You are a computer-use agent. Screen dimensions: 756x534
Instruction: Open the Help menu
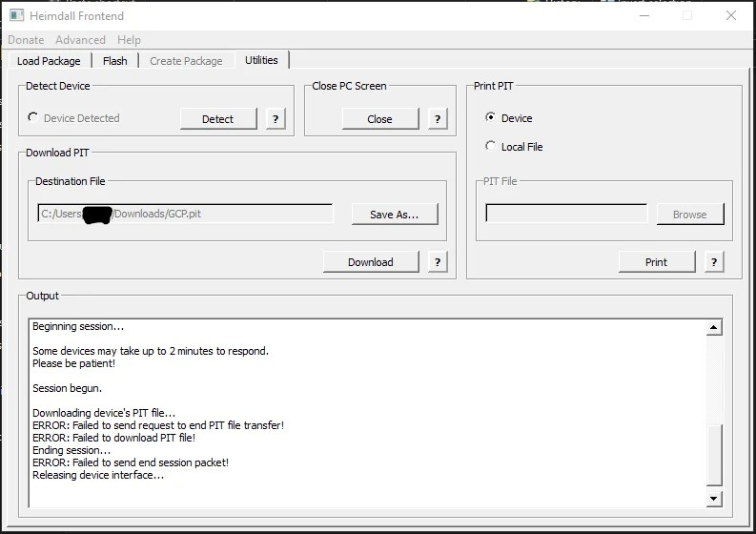click(x=130, y=40)
